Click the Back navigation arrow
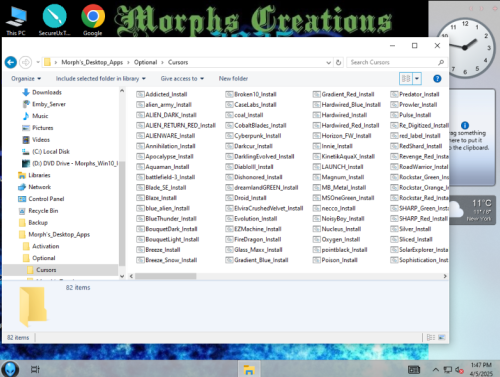This screenshot has width=500, height=377. [11, 62]
